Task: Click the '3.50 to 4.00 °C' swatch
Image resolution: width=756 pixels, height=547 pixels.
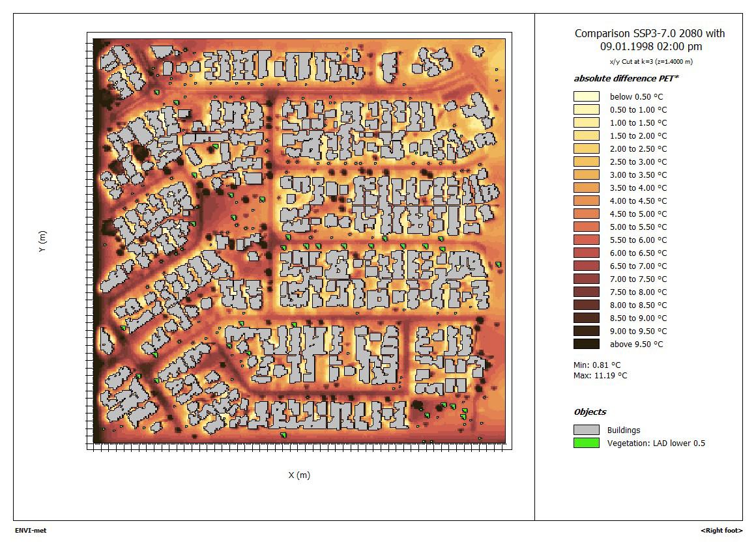Action: point(587,188)
